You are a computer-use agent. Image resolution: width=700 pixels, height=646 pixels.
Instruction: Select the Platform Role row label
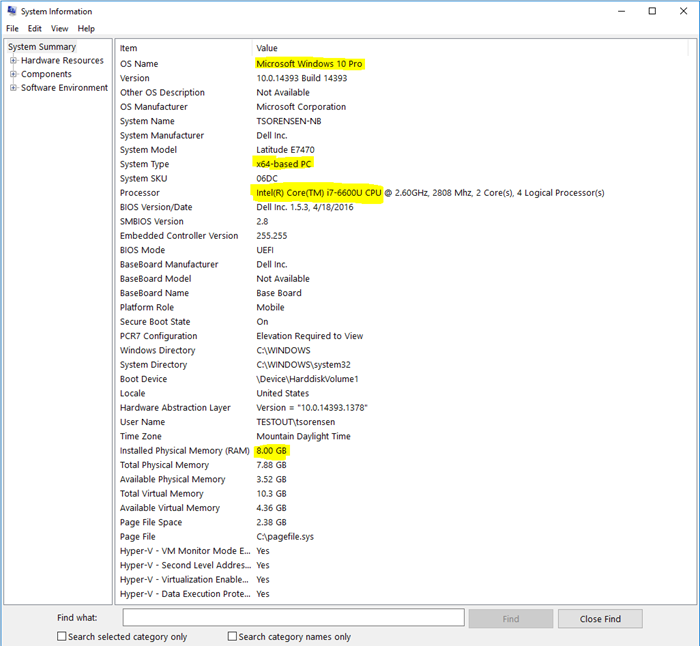click(x=146, y=307)
